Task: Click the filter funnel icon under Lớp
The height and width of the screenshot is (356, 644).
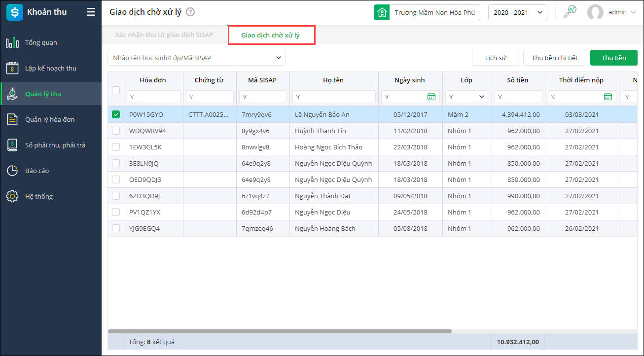Action: [x=451, y=97]
